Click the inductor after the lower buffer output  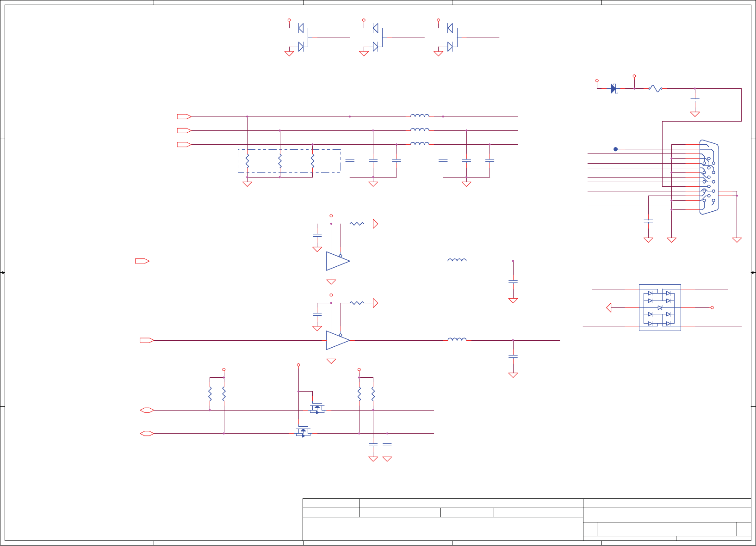click(x=457, y=339)
